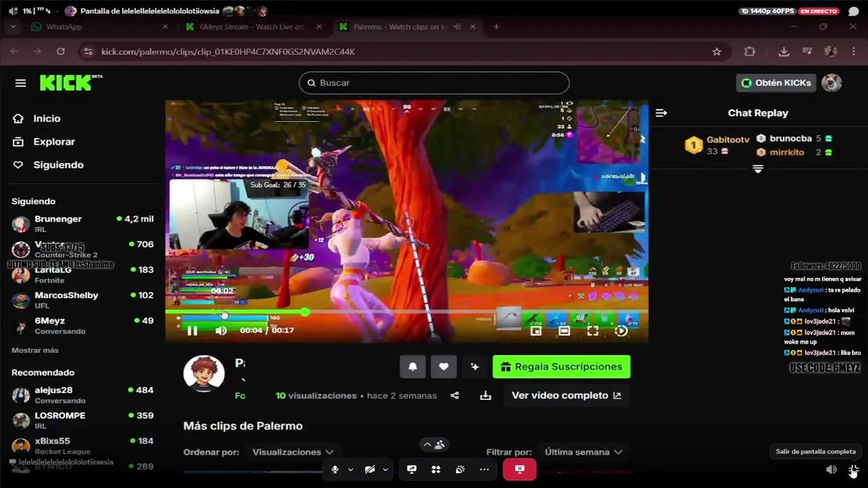The image size is (868, 488).
Task: Bookmark this page with star
Action: [717, 52]
